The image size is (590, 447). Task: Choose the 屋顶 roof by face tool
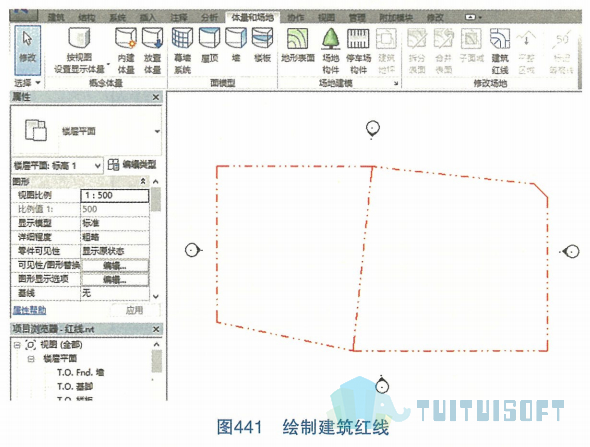209,39
